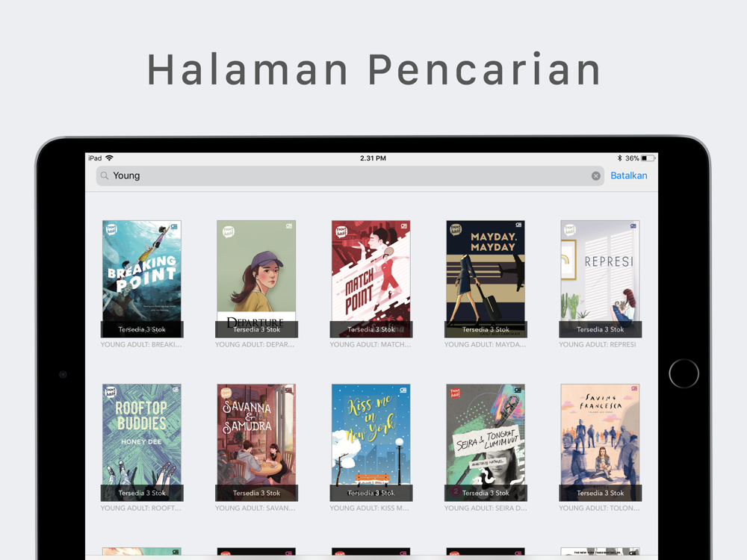Open the Rooftop Buddies book cover

(142, 442)
